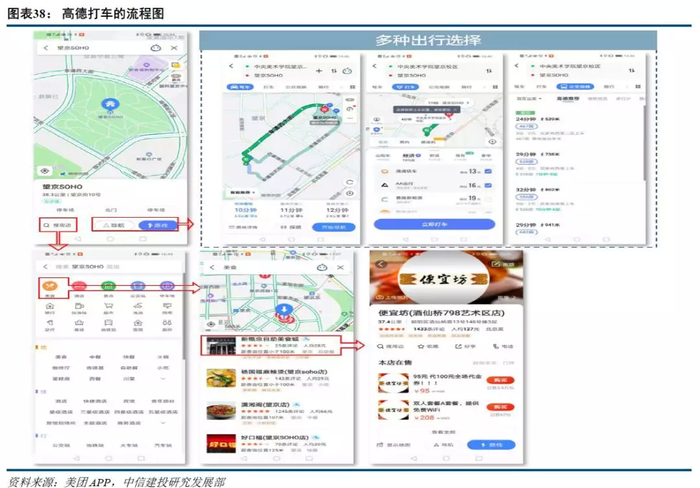700x488 pixels.
Task: Click the scrollbar on transit results list
Action: click(645, 143)
